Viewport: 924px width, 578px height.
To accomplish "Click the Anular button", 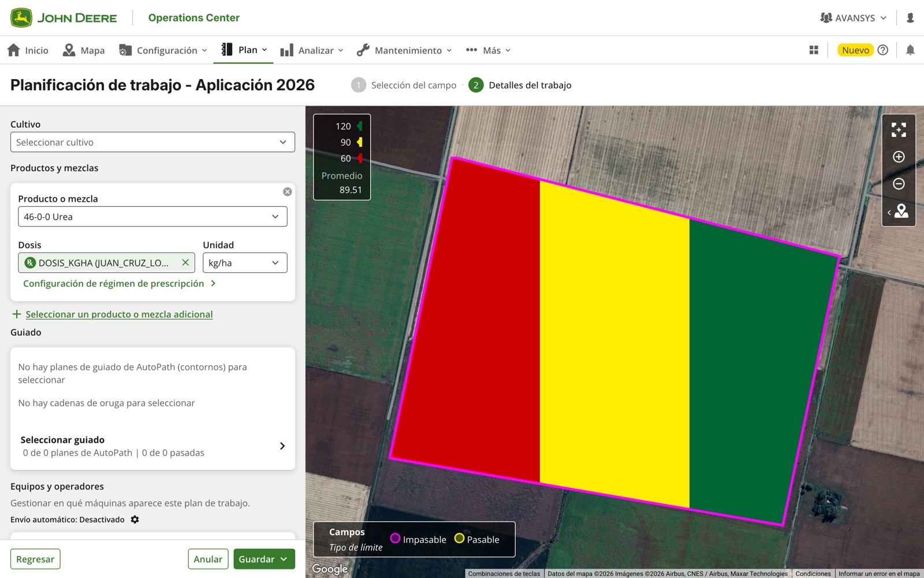I will coord(208,559).
